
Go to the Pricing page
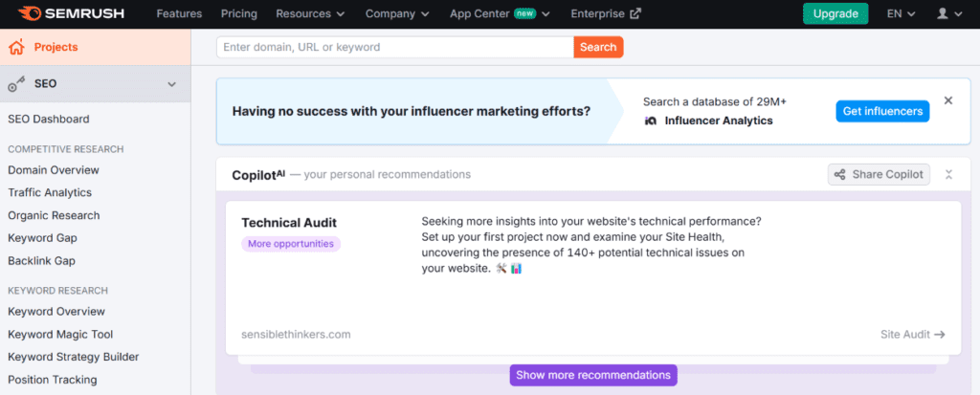(238, 14)
